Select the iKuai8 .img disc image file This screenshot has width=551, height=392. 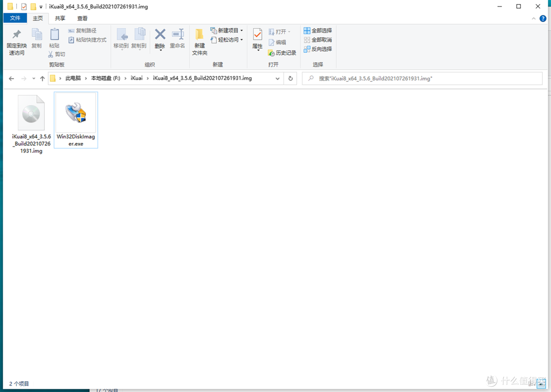pos(31,124)
